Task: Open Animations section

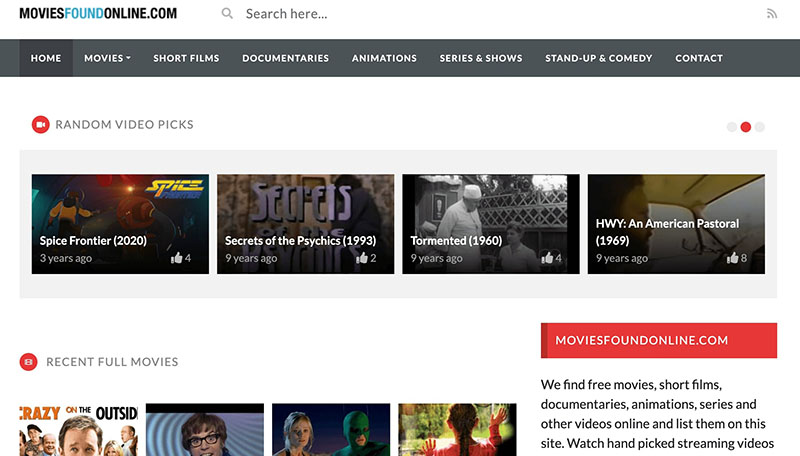Action: 384,58
